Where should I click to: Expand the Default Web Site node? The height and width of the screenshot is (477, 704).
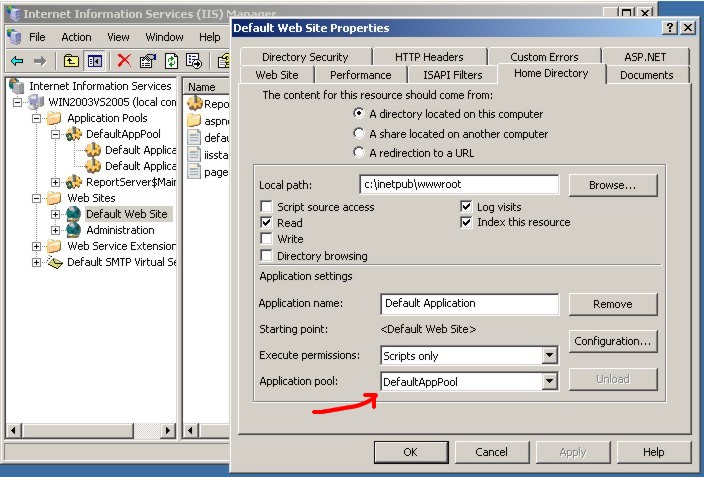55,215
